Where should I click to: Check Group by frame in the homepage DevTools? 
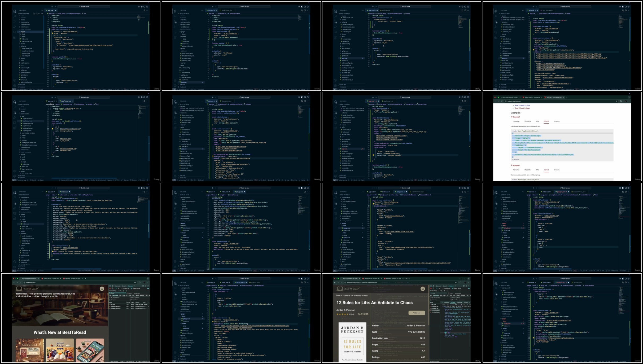(130, 298)
